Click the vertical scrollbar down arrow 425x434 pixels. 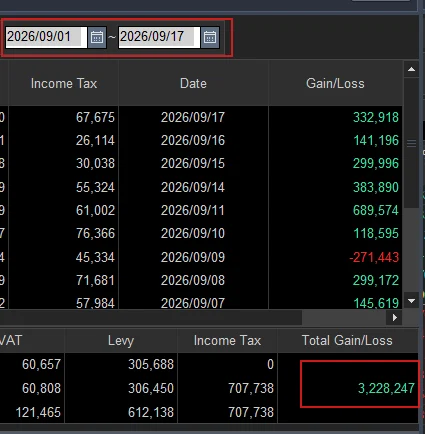[411, 301]
